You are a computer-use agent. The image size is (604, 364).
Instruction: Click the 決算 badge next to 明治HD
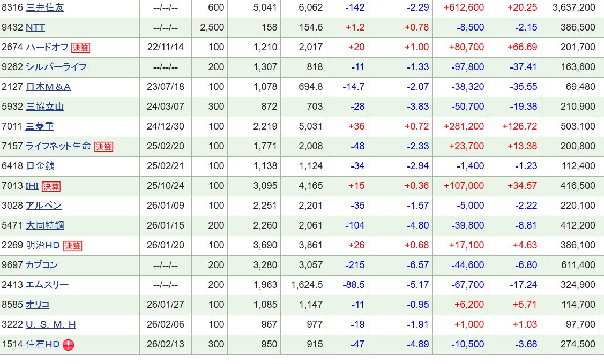click(x=72, y=246)
